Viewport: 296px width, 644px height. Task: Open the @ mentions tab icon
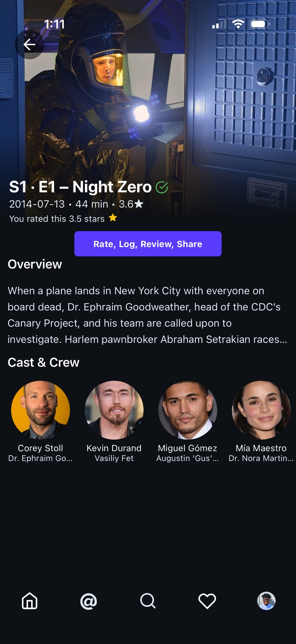click(89, 601)
